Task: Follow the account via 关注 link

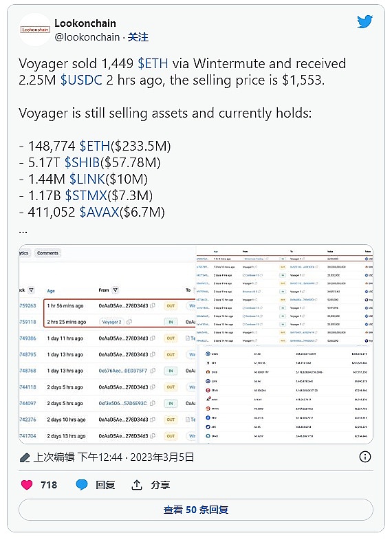Action: pos(138,37)
